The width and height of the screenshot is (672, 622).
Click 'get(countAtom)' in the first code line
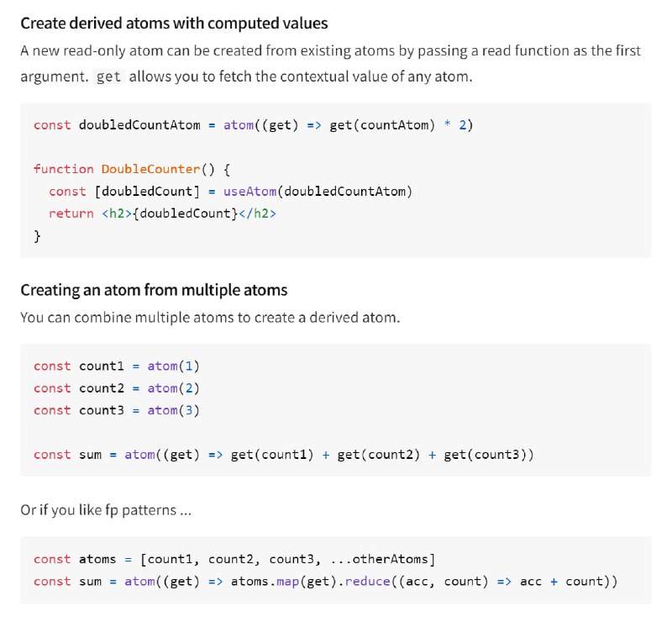382,125
